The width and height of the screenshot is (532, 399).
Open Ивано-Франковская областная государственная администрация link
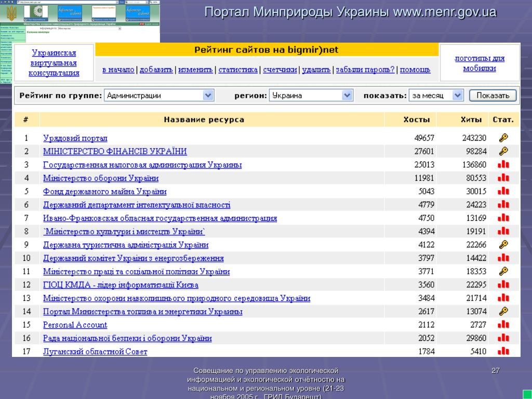coord(160,218)
